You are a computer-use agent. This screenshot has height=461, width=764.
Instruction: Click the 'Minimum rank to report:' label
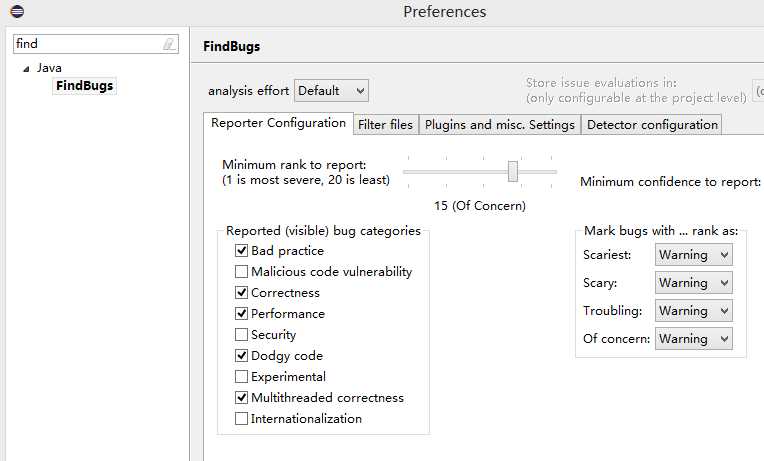pyautogui.click(x=294, y=165)
